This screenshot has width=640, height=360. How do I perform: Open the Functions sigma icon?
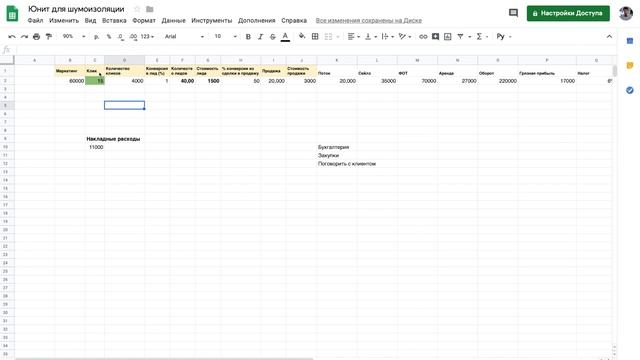point(479,37)
